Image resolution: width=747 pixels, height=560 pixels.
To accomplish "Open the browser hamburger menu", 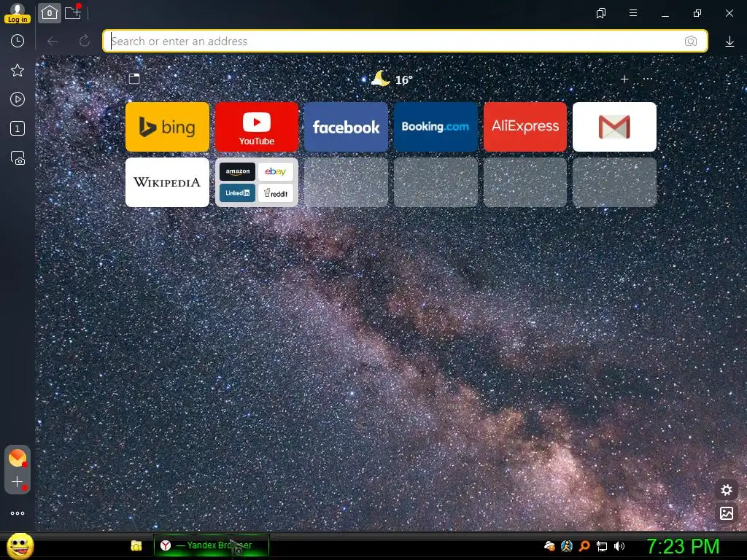I will coord(633,13).
